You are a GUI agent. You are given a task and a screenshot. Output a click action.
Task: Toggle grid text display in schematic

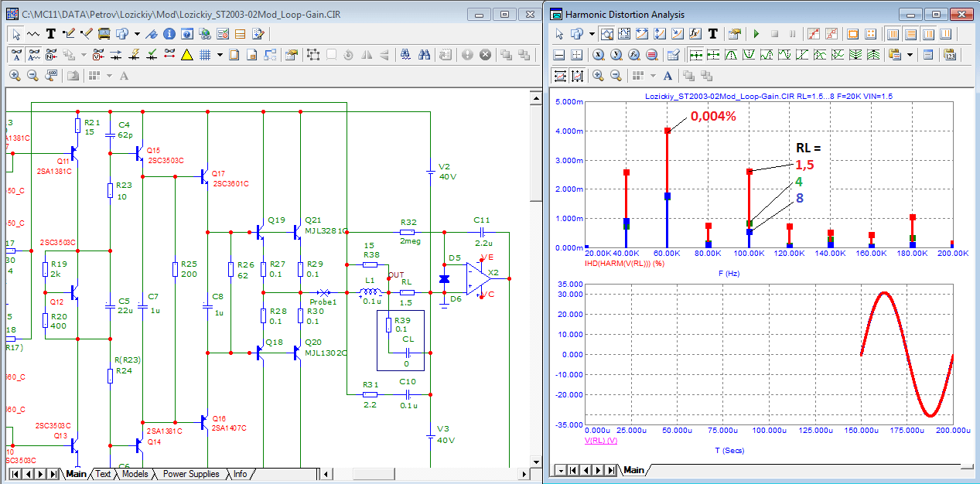(x=33, y=54)
